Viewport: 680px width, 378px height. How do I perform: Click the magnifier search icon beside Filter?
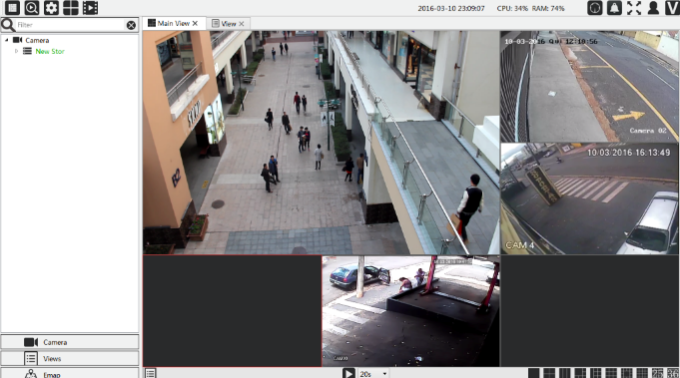[x=8, y=25]
